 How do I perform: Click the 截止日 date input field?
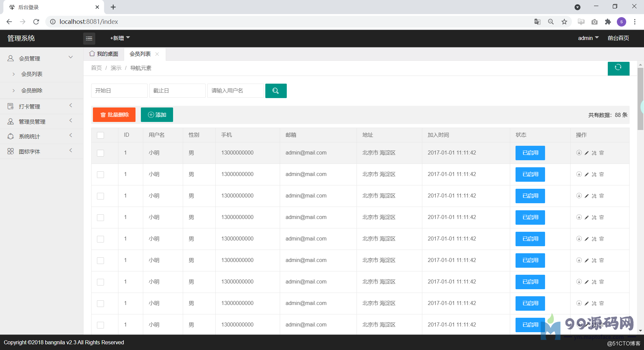pyautogui.click(x=177, y=91)
